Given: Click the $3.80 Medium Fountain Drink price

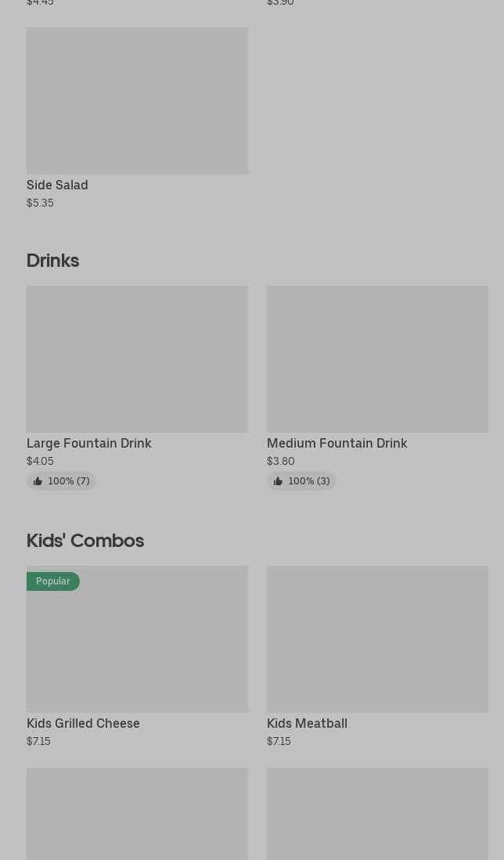Looking at the screenshot, I should pos(280,461).
